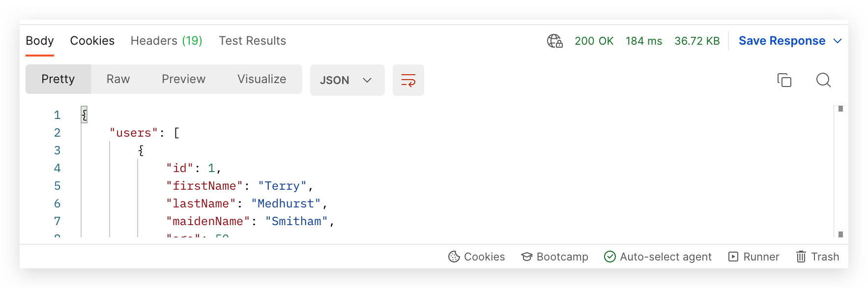Toggle the word wrap lines icon
Image resolution: width=868 pixels, height=288 pixels.
click(408, 80)
